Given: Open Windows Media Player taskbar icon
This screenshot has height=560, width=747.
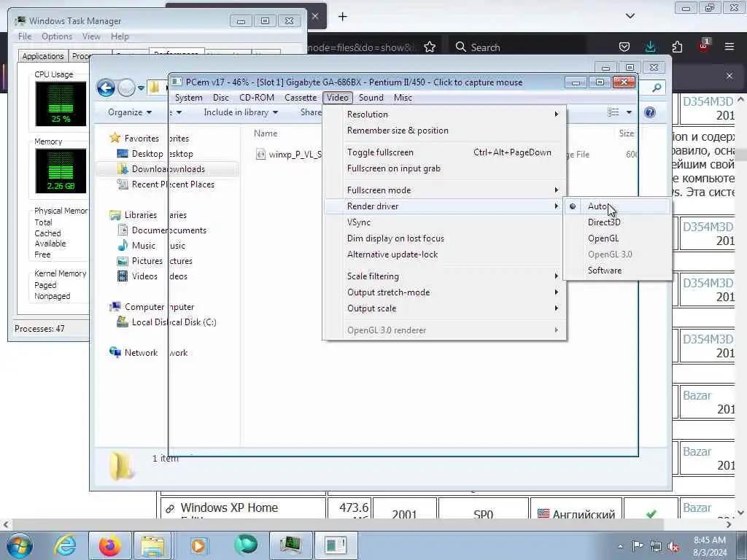Looking at the screenshot, I should pos(198,545).
